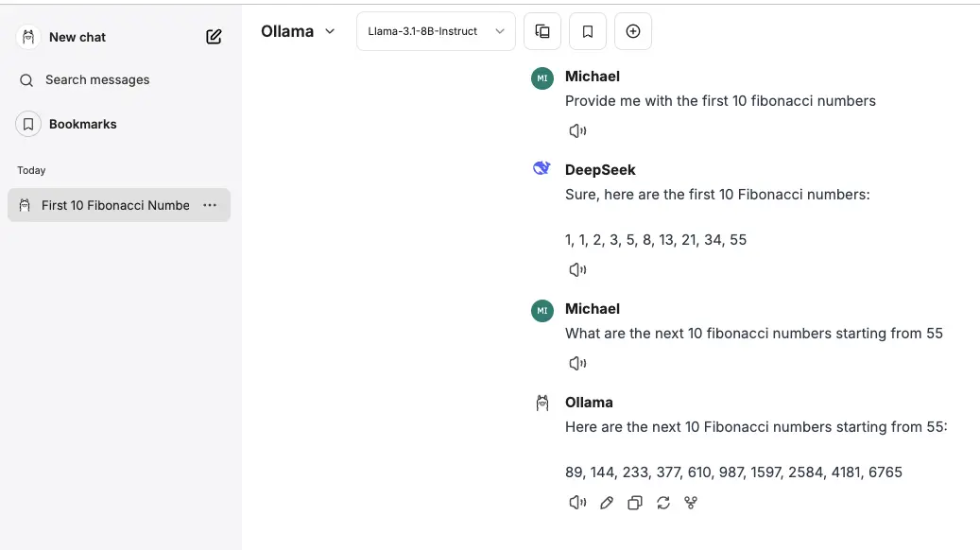Regenerate Ollama's response with the refresh icon
This screenshot has height=550, width=980.
point(662,502)
